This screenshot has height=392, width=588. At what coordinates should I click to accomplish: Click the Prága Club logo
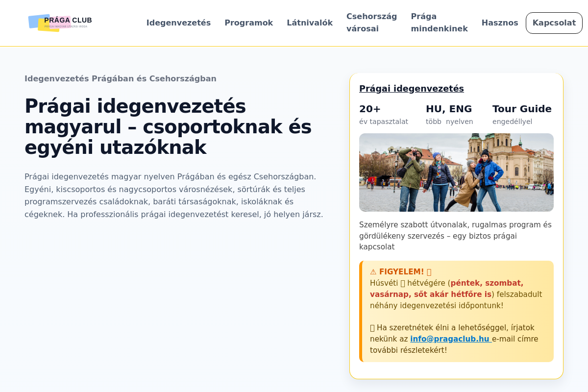[60, 23]
